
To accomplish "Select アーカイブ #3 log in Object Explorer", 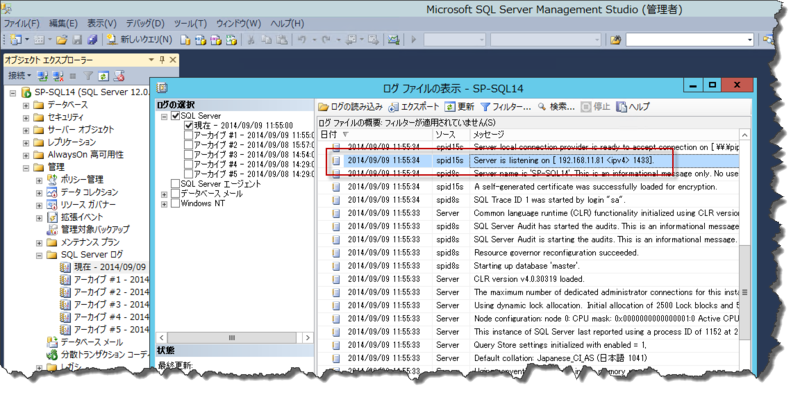I will pos(111,305).
